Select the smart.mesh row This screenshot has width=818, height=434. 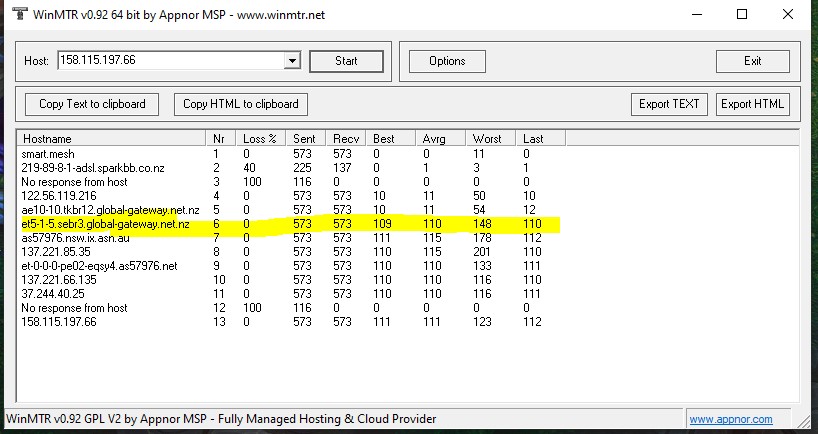291,154
